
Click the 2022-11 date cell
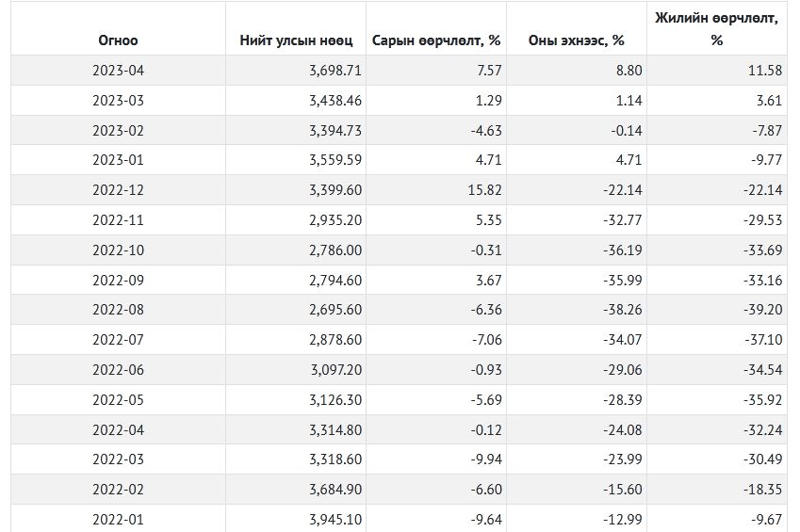click(x=118, y=220)
